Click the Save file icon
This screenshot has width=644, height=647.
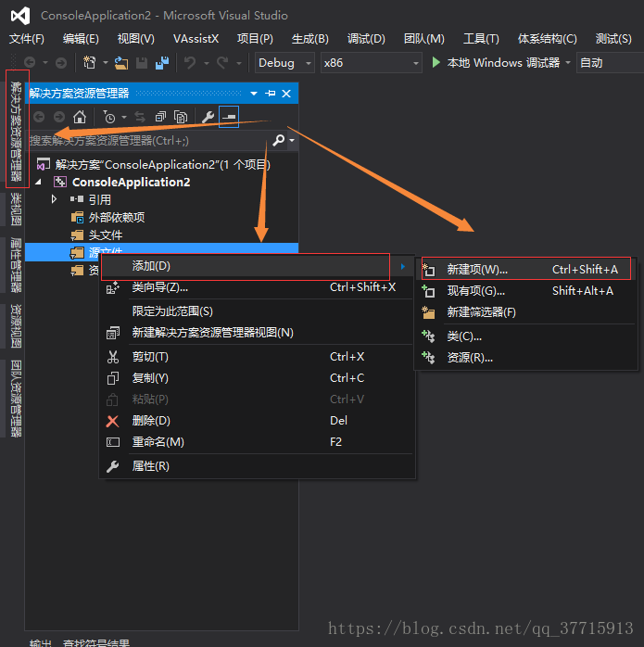tap(142, 63)
